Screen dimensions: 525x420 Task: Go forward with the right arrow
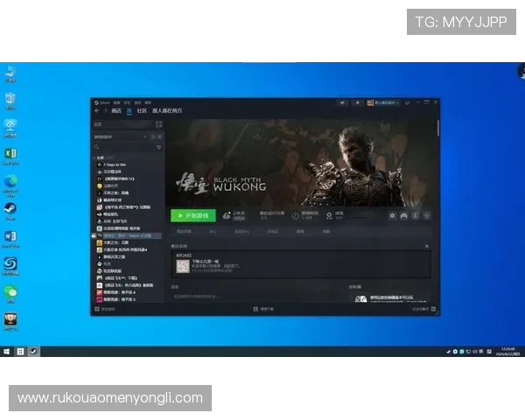pos(105,111)
